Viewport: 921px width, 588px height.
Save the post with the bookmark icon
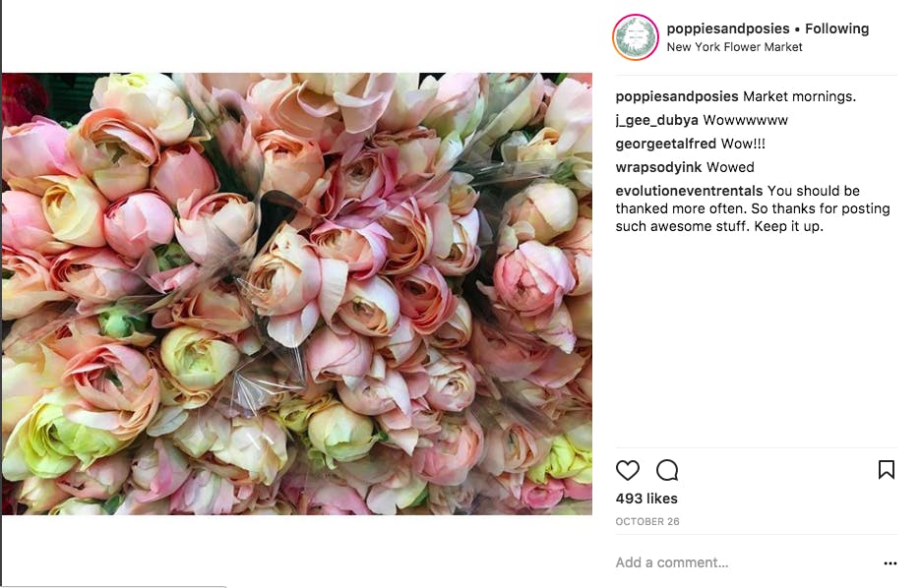click(887, 469)
